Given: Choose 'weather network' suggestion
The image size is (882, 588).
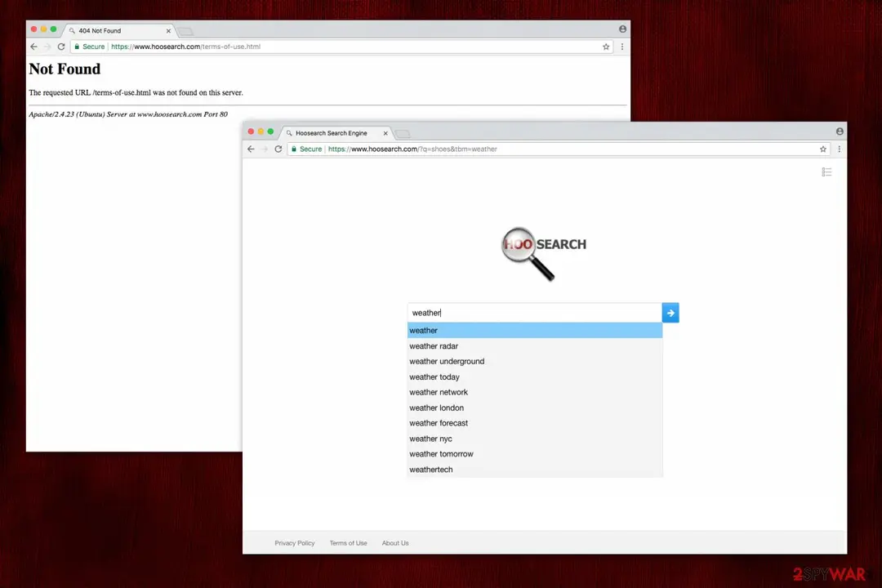Looking at the screenshot, I should (x=535, y=392).
